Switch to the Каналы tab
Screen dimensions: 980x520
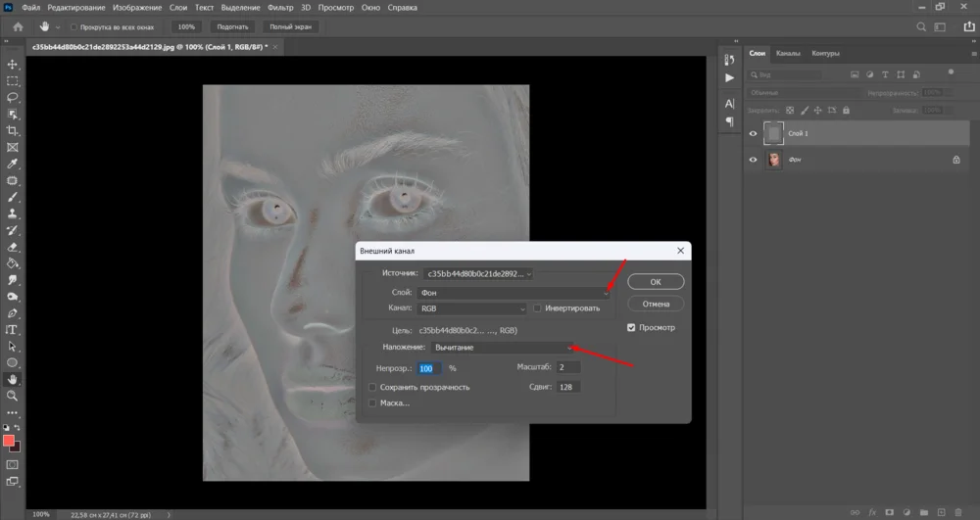click(788, 54)
